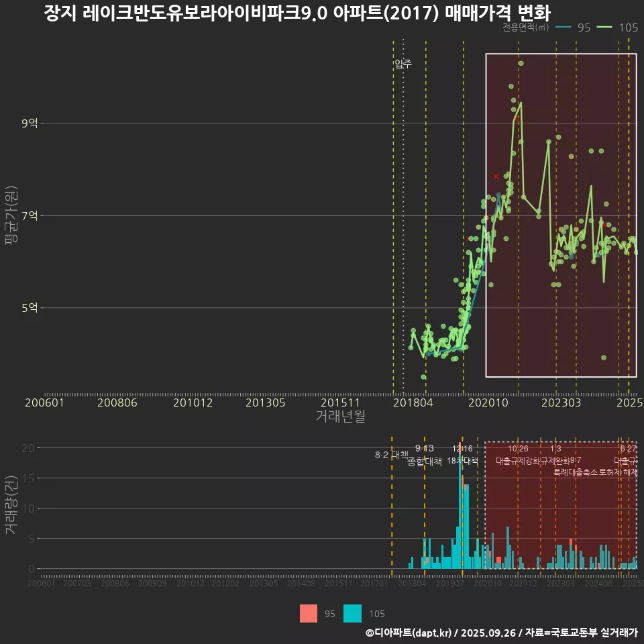Click the chart title text at top

click(297, 13)
